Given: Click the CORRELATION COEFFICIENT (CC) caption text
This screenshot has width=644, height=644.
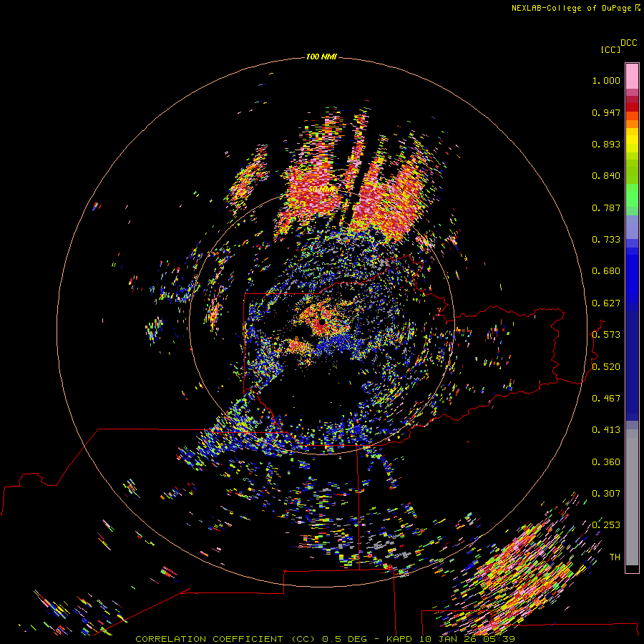Looking at the screenshot, I should (225, 639).
